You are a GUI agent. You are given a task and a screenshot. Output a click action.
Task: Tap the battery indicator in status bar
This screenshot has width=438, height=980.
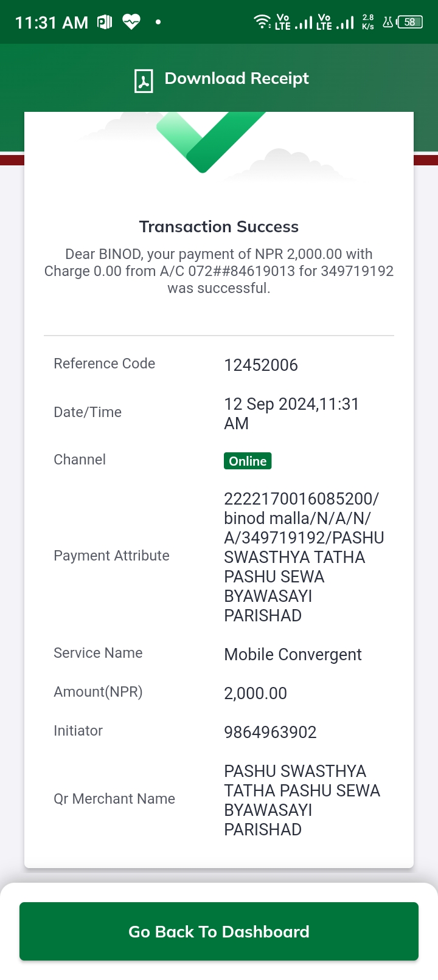coord(410,22)
